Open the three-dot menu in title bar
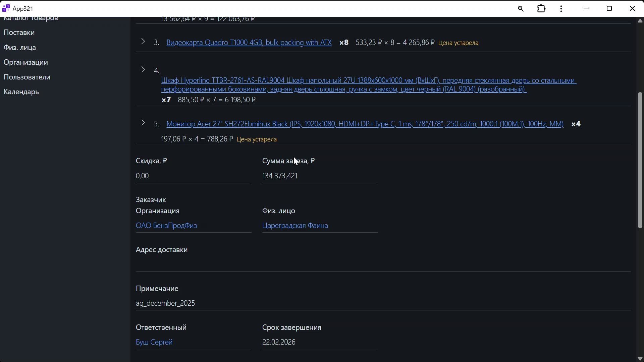Screen dimensions: 644x362 (561, 9)
